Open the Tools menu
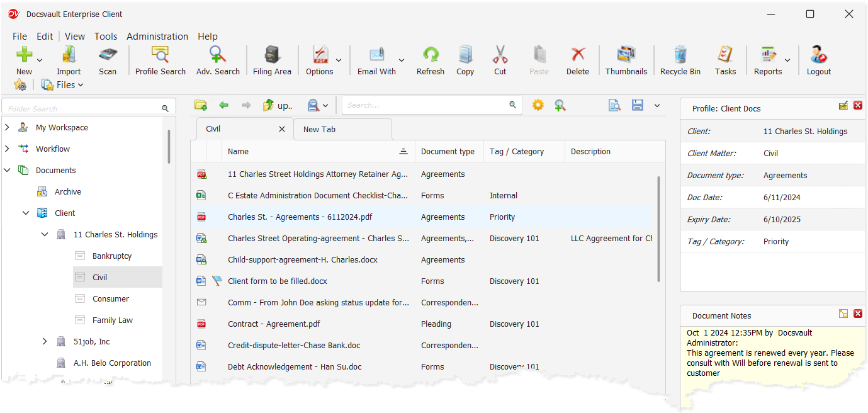 pos(106,37)
